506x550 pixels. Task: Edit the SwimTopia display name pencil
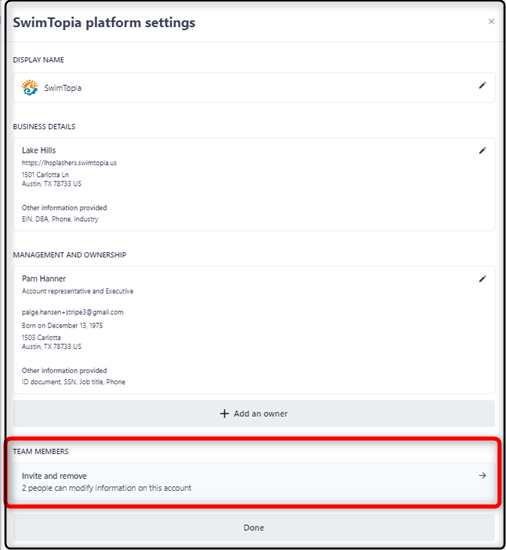point(483,86)
